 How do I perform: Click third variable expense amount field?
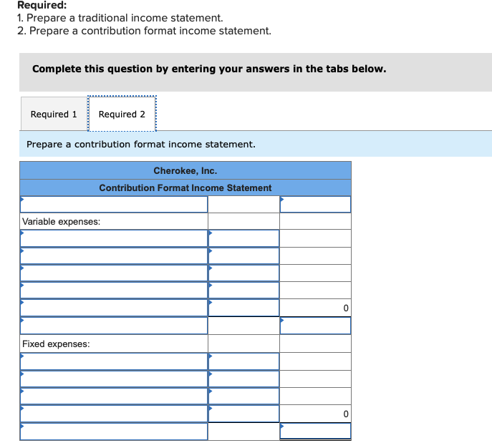tap(243, 273)
